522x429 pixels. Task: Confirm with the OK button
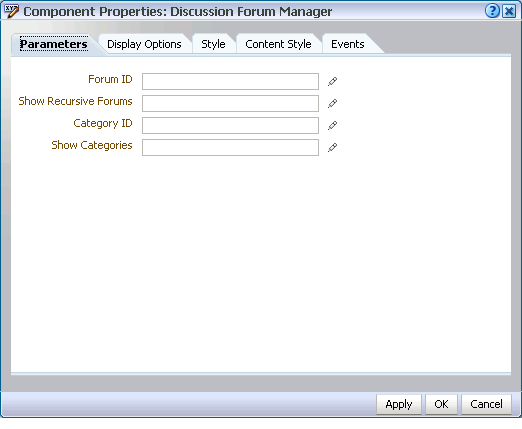(441, 404)
